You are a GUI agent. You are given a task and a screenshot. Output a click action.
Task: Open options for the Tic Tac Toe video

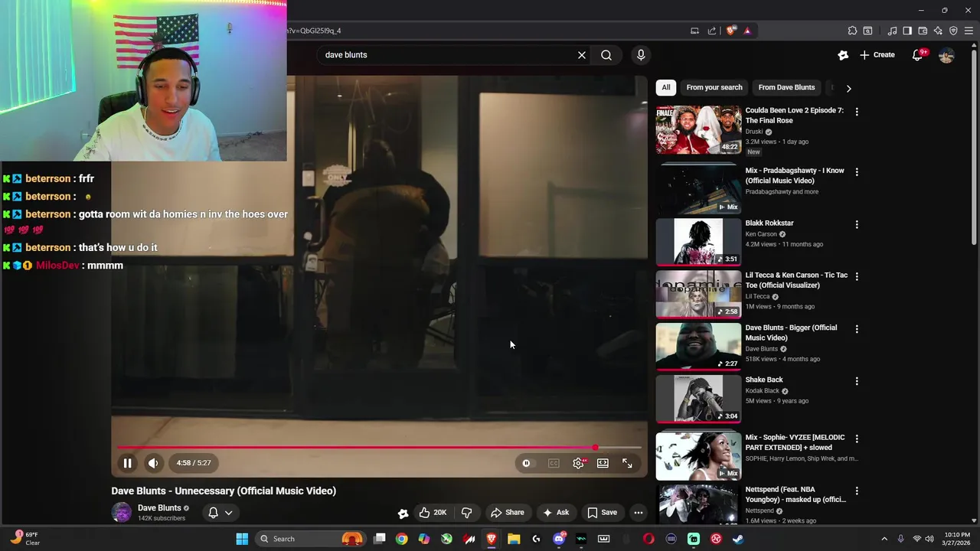857,276
